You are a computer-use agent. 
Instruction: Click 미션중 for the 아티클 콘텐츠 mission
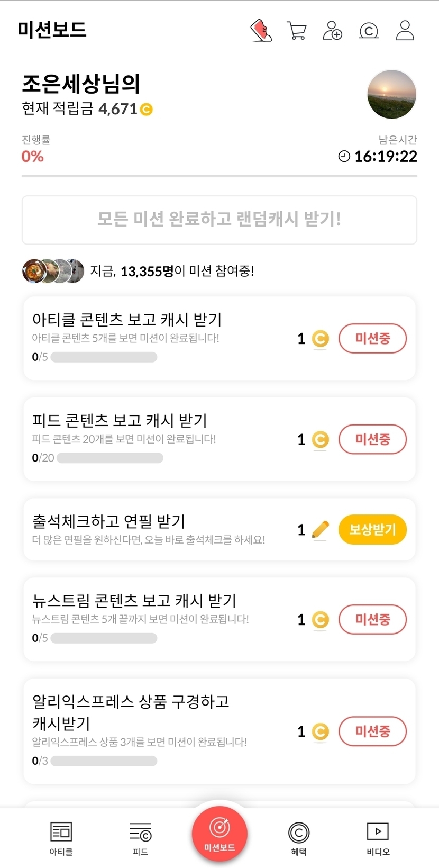[x=372, y=338]
